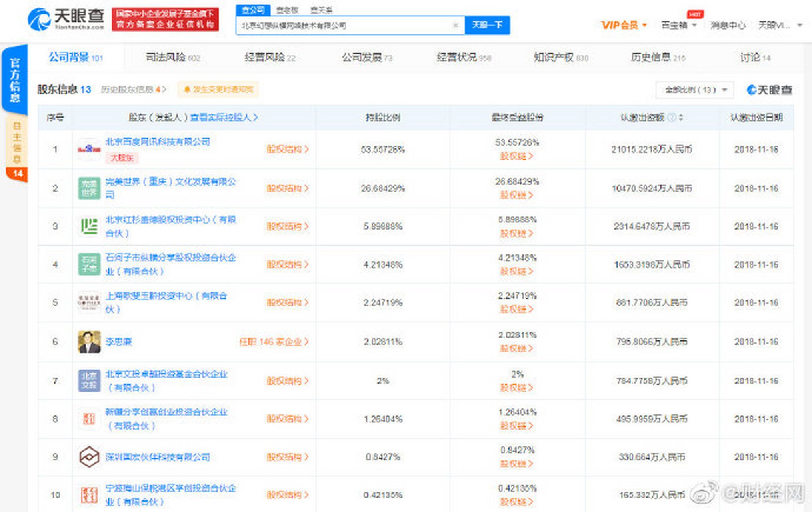
Task: Open 新疆分享创赢创业投资 link
Action: pyautogui.click(x=166, y=419)
